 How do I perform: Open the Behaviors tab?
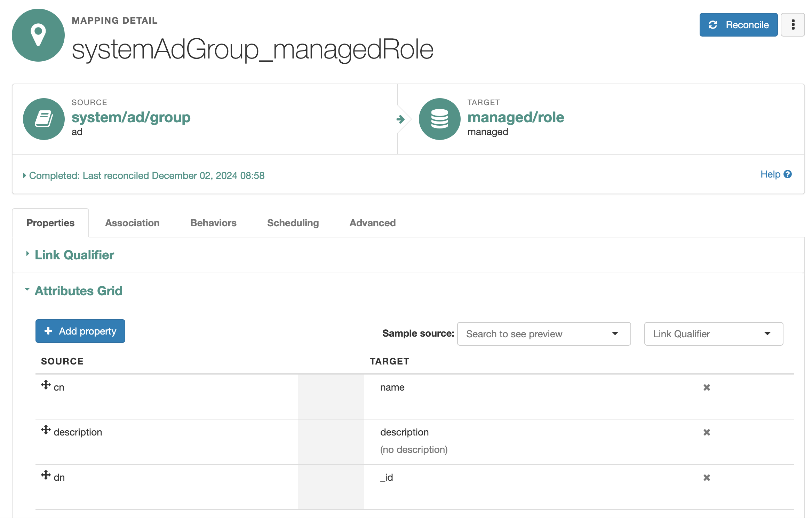[x=213, y=223]
